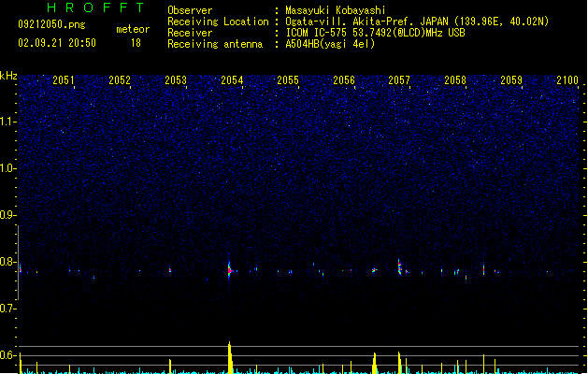Select the ICOM IC-575 receiver text

(375, 33)
